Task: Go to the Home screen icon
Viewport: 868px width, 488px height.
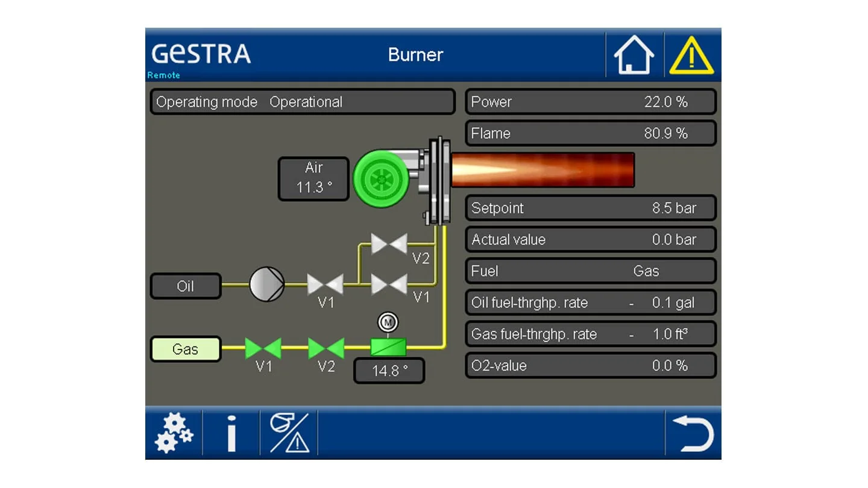Action: [x=634, y=55]
